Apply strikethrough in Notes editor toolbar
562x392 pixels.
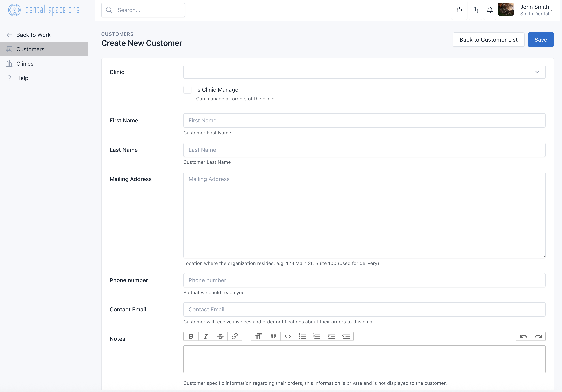click(220, 336)
